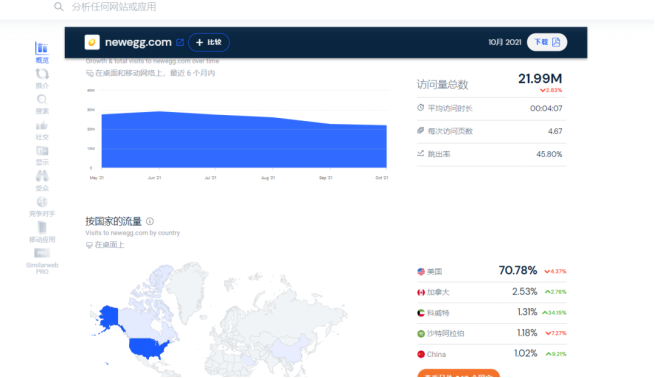Select the 美国 country row
Image resolution: width=655 pixels, height=378 pixels.
click(x=492, y=271)
